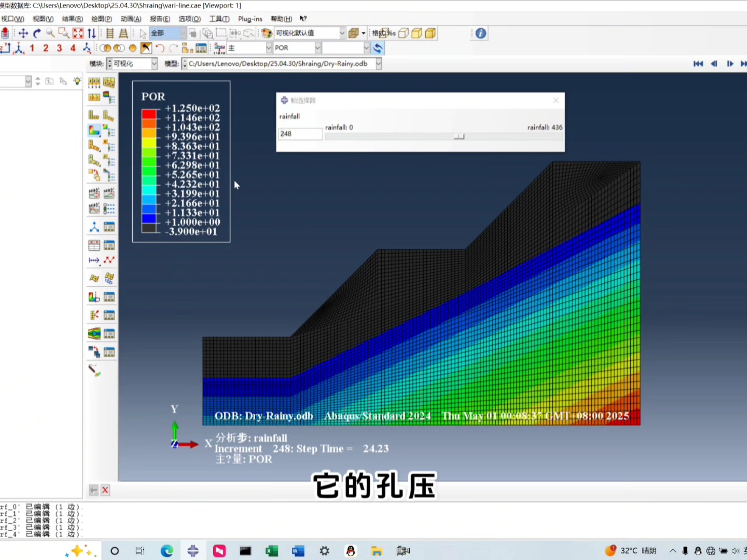Expand the module dropdown showing 可视化
This screenshot has height=560, width=747.
point(154,64)
